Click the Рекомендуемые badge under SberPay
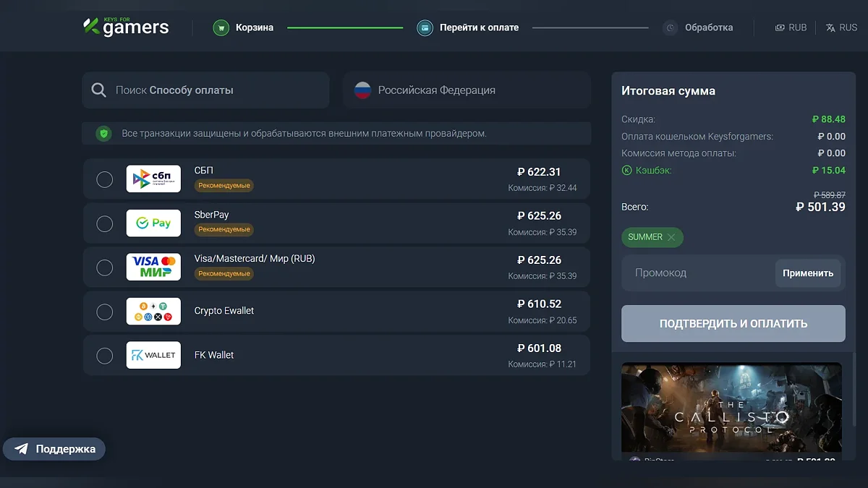The image size is (868, 488). coord(224,230)
